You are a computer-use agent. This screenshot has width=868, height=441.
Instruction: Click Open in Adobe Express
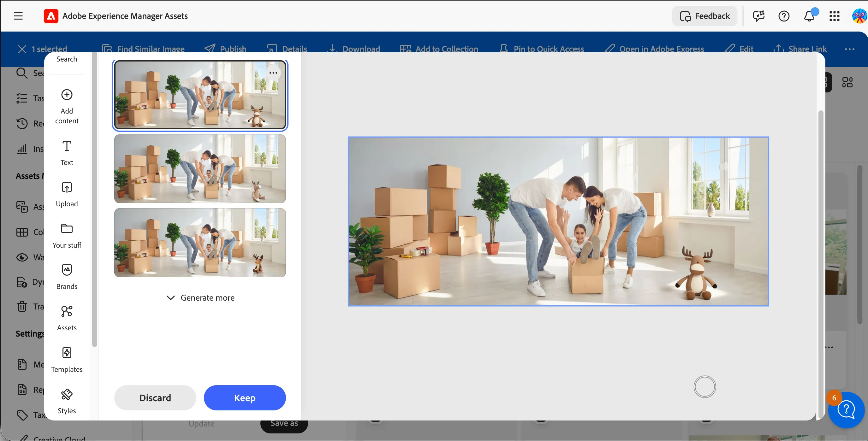point(654,49)
